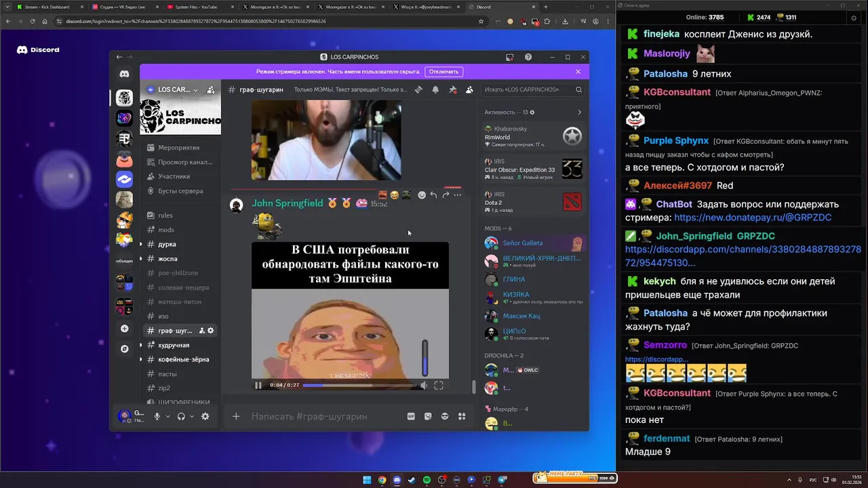868x488 pixels.
Task: Open GIF picker in message box
Action: tap(411, 416)
